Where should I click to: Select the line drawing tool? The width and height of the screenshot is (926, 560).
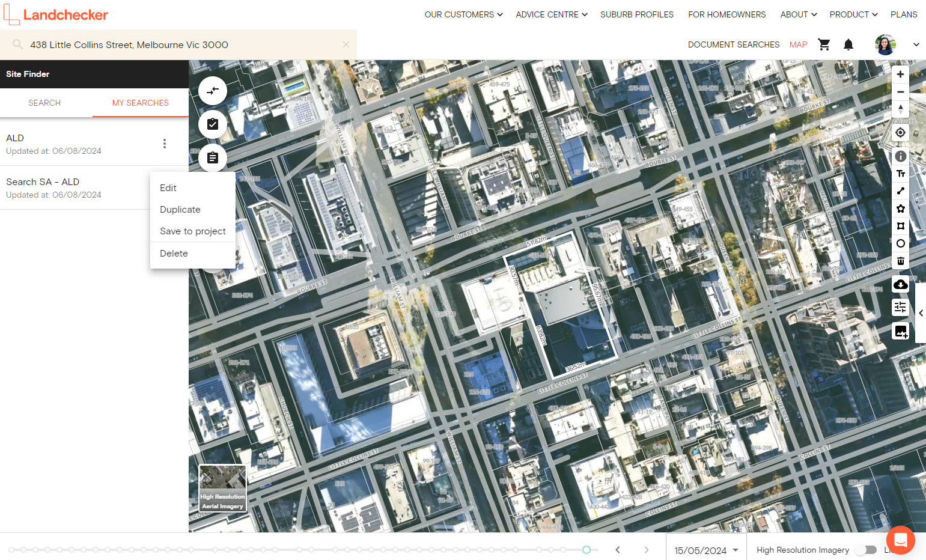(x=900, y=191)
